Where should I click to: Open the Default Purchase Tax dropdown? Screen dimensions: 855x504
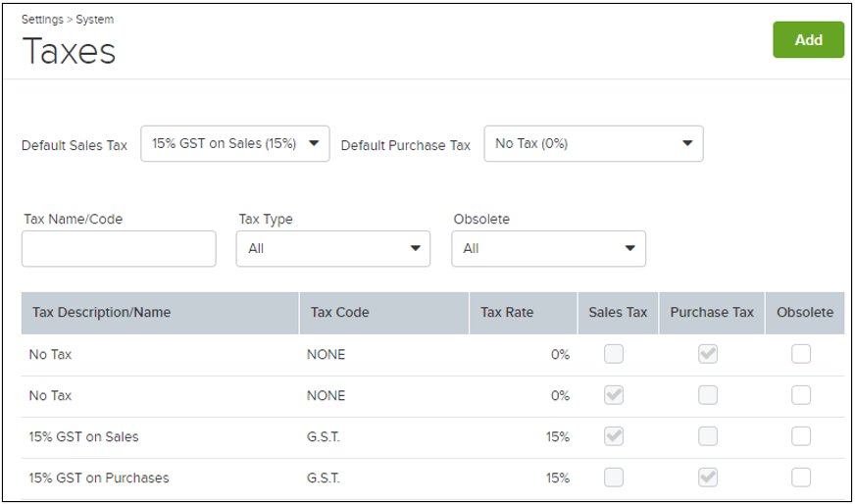593,144
